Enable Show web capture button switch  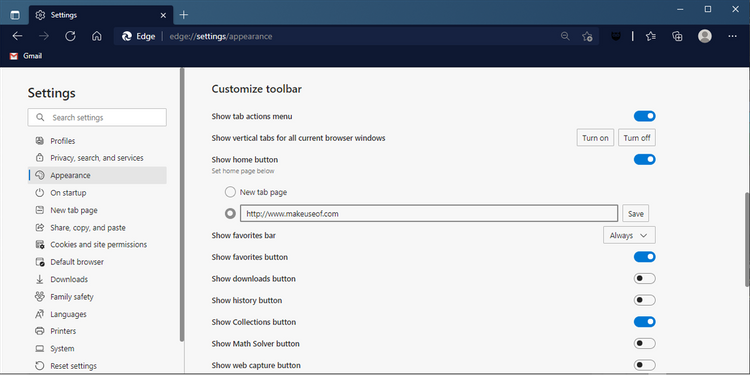pyautogui.click(x=644, y=365)
